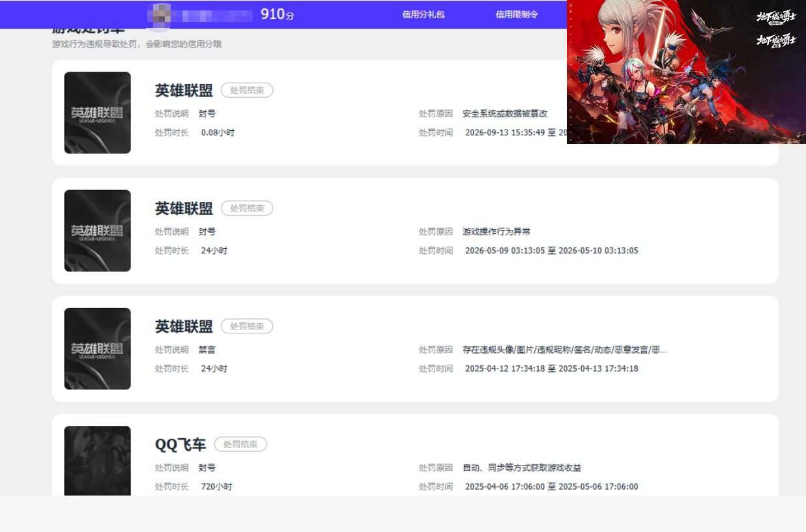Click the 处罚结束 badge on the 游戏操作行为异常 record
This screenshot has height=532, width=806.
pos(247,208)
